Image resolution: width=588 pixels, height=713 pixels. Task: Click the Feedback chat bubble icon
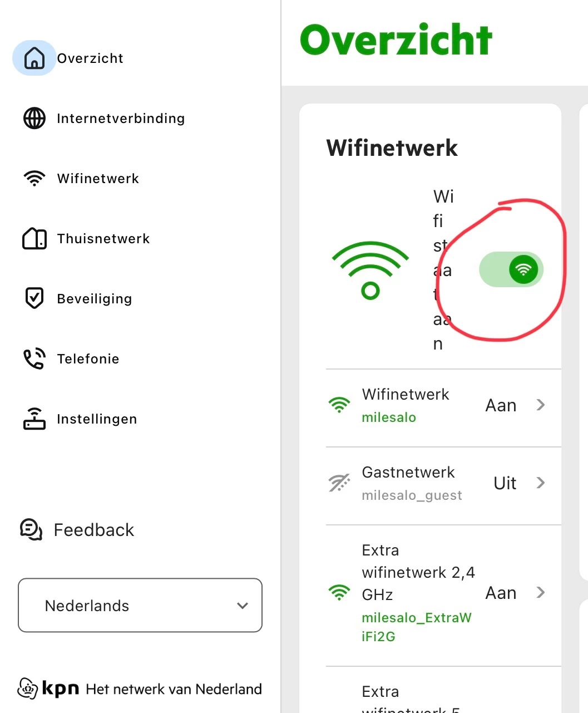(x=31, y=530)
